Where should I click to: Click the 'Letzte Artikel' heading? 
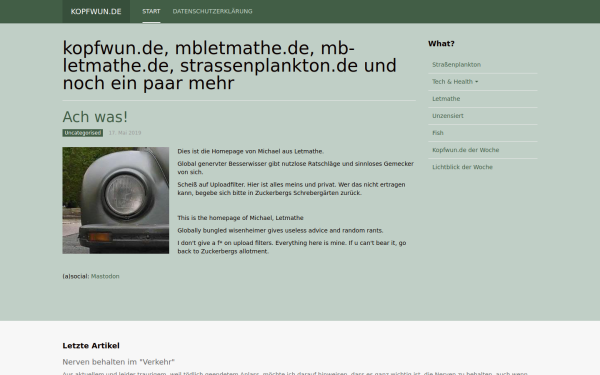pyautogui.click(x=91, y=346)
